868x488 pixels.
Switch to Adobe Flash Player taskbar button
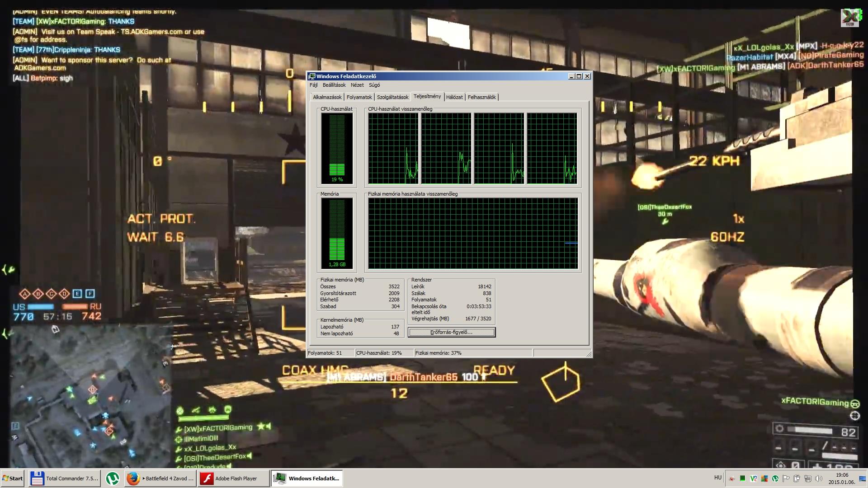point(233,479)
